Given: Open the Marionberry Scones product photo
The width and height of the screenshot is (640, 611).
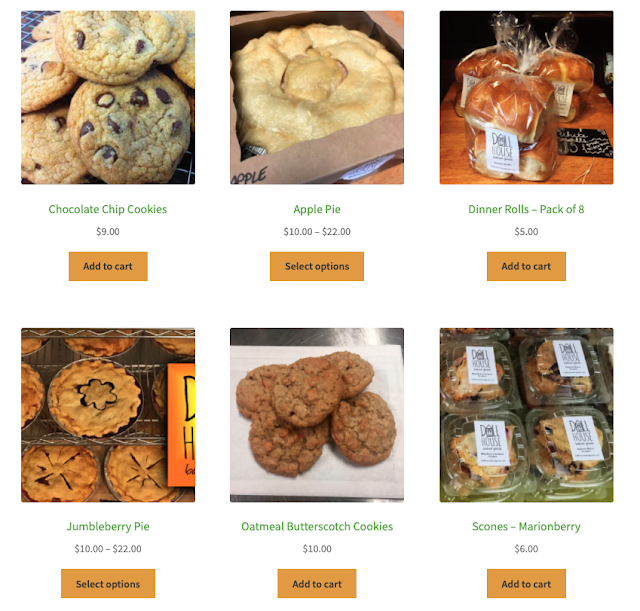Looking at the screenshot, I should [x=527, y=415].
